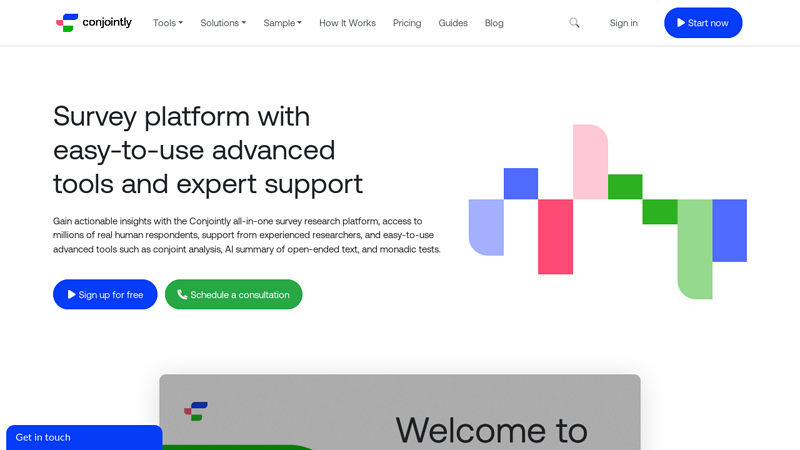Click Sign up for free button
The image size is (800, 450).
pyautogui.click(x=105, y=294)
